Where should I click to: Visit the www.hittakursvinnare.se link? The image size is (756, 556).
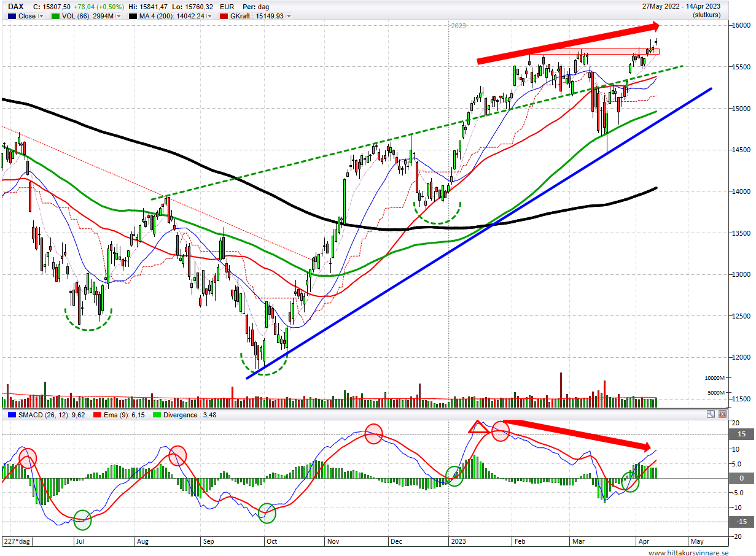tap(689, 552)
